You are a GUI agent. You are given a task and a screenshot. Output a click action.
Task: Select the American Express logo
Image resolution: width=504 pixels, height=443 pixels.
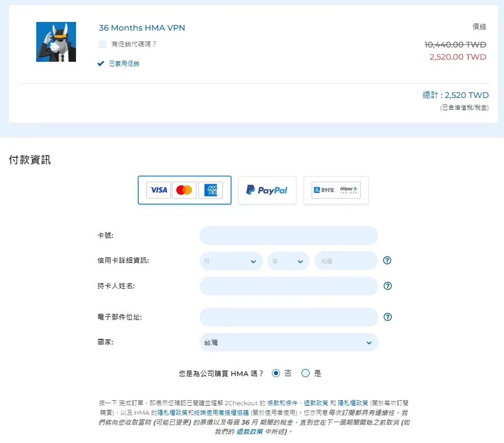tap(211, 190)
